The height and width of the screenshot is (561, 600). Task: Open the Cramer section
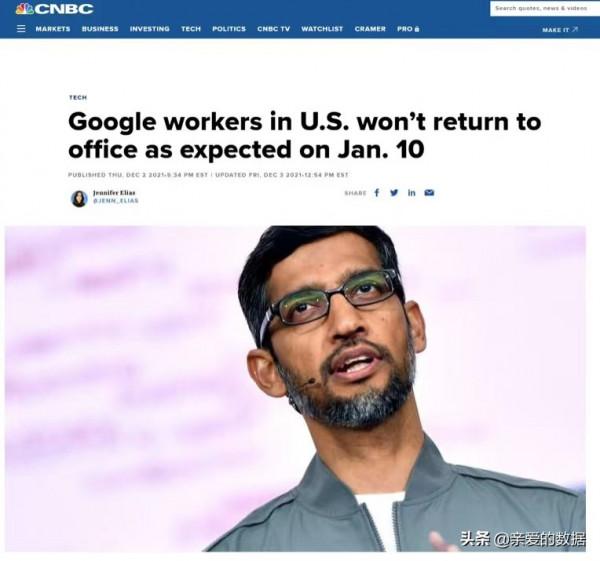coord(370,29)
